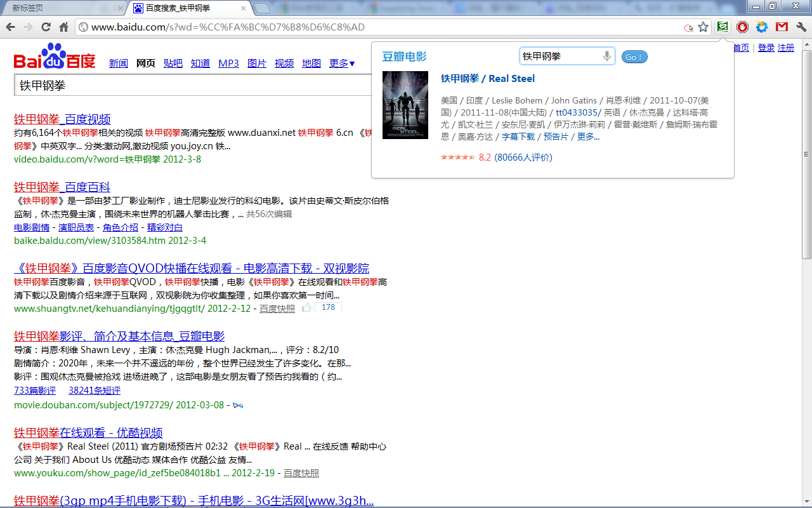Click the 电影剧情 sublink

[32, 227]
